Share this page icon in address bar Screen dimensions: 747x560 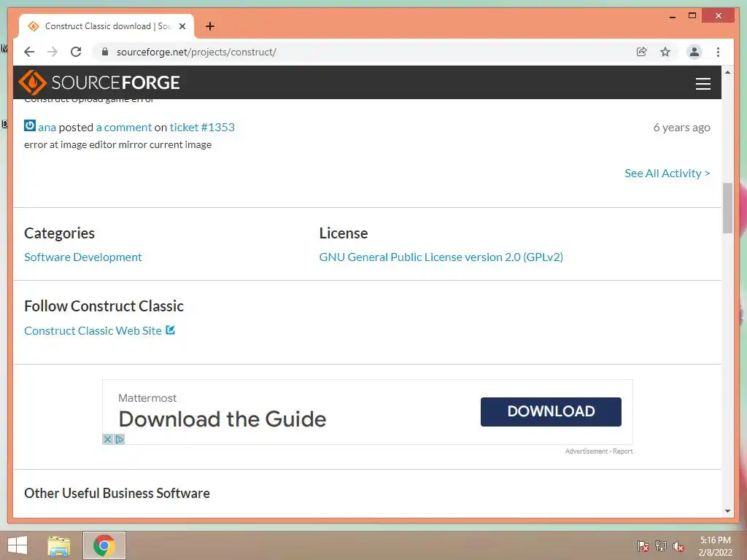tap(642, 52)
